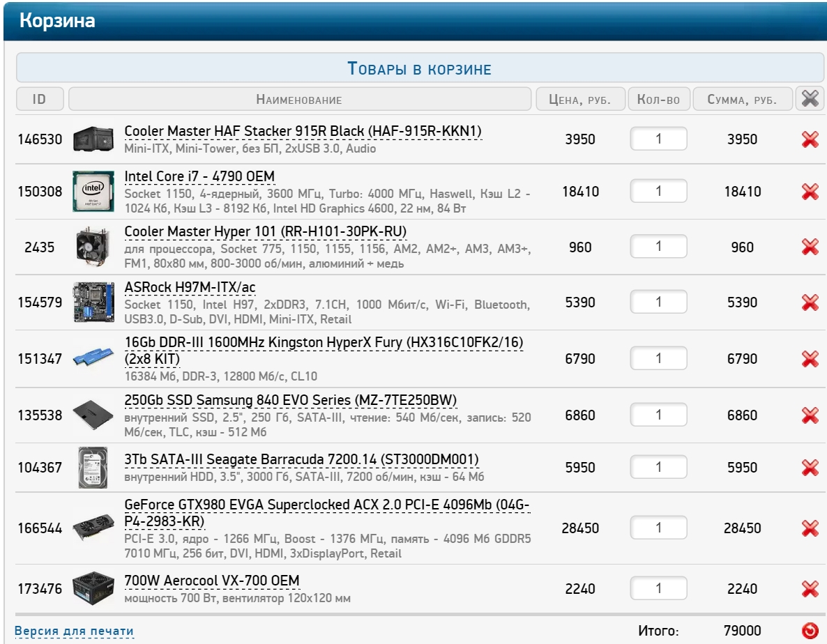
Task: Click the ID column header
Action: click(40, 99)
